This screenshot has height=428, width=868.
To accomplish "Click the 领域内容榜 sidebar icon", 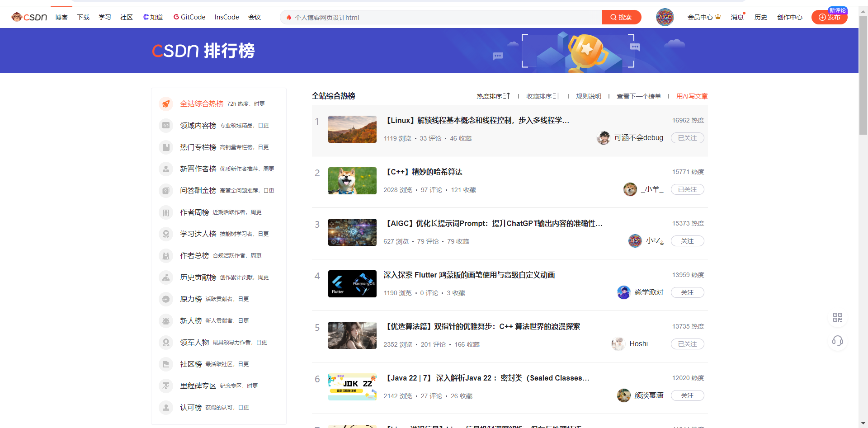I will click(166, 126).
